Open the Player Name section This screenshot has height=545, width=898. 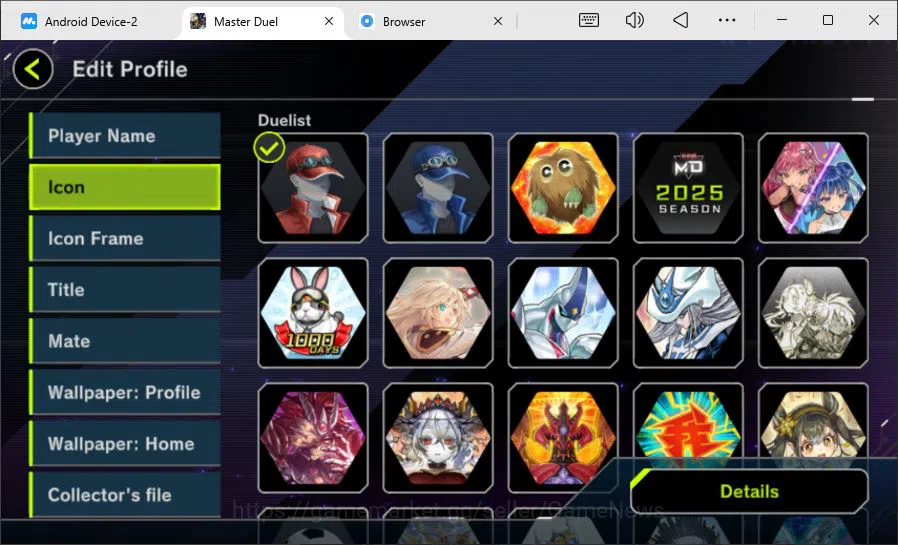coord(125,136)
